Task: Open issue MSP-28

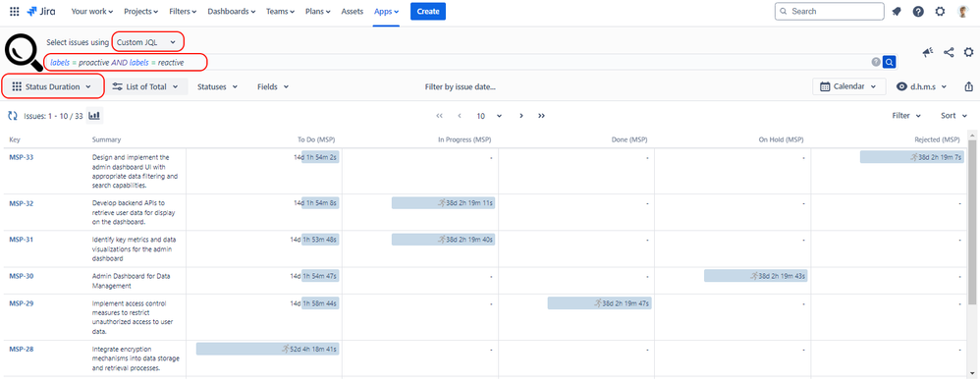Action: point(22,349)
